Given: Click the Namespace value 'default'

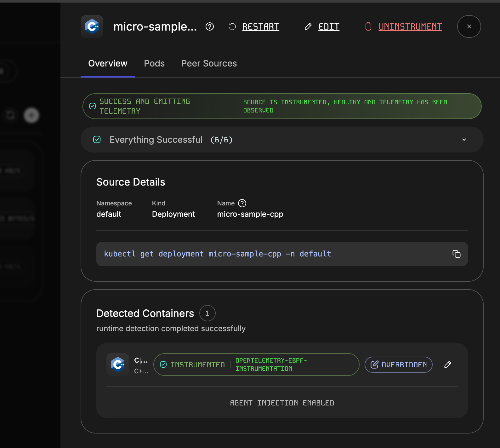Looking at the screenshot, I should 109,214.
